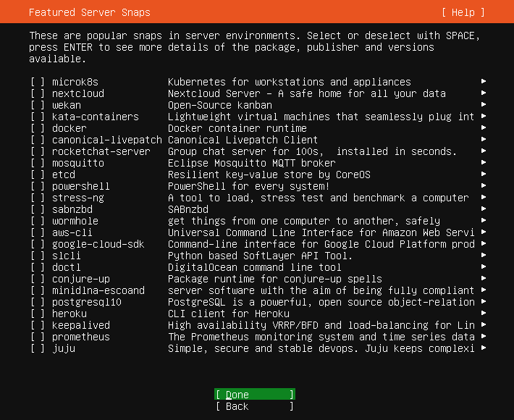The width and height of the screenshot is (514, 420).
Task: Click "PowerShell for every system!" description
Action: [x=249, y=186]
